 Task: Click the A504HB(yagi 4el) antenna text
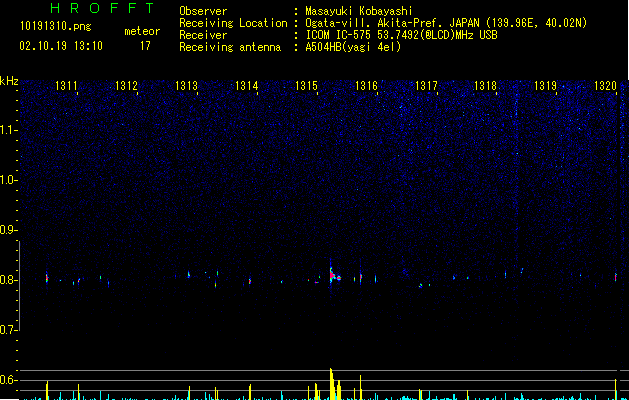click(x=353, y=47)
